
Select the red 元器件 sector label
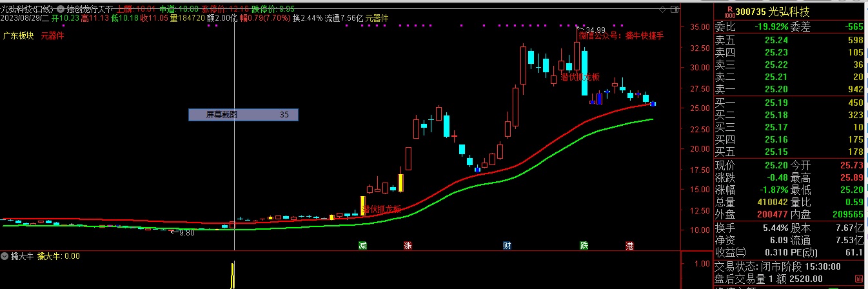[52, 36]
